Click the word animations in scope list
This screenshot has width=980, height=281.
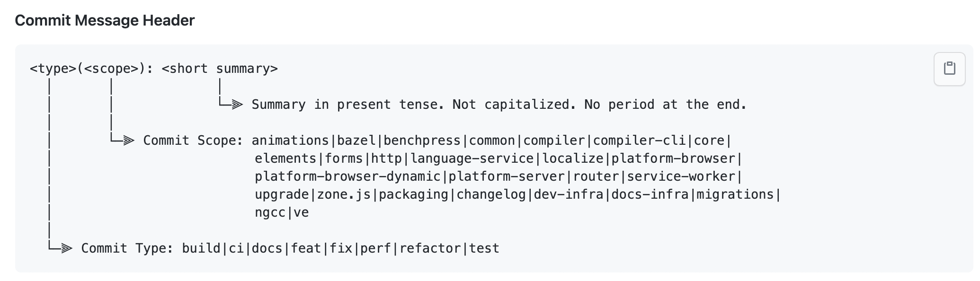(290, 140)
